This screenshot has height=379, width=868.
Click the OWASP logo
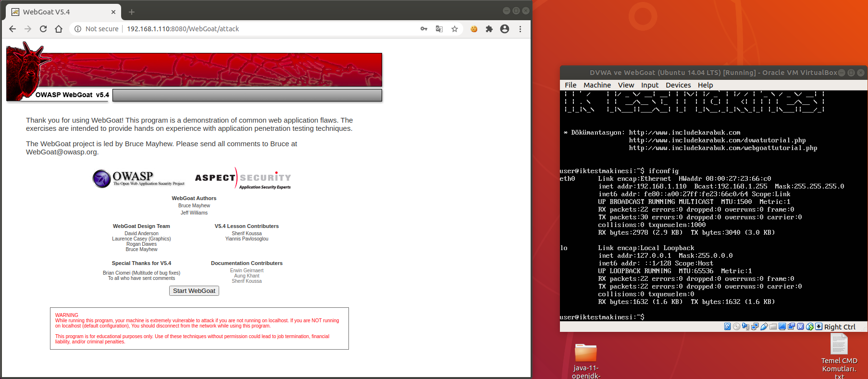(138, 178)
